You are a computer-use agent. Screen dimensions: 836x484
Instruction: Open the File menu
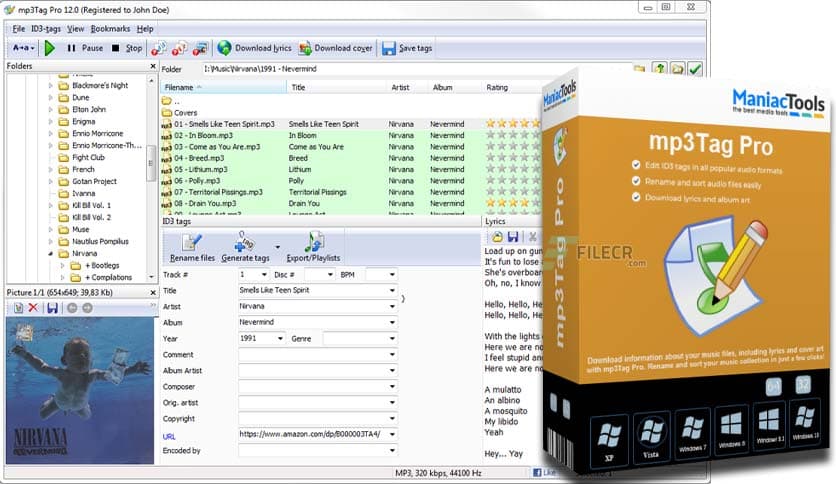point(19,29)
